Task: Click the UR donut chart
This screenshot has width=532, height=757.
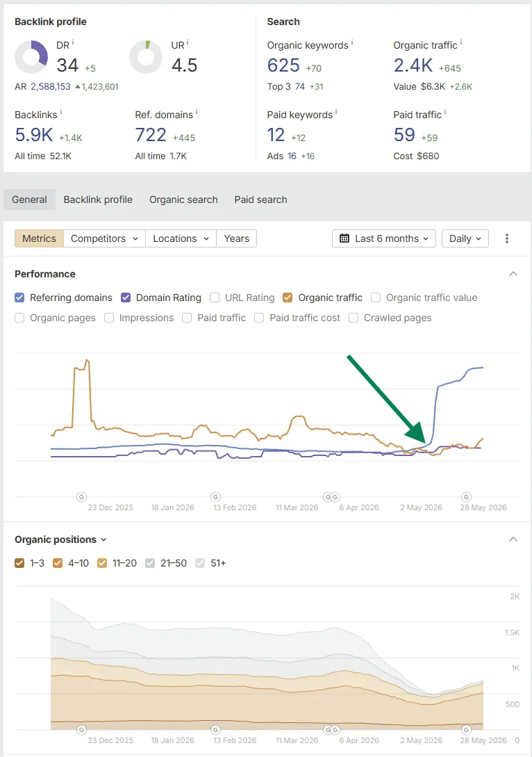Action: point(146,57)
